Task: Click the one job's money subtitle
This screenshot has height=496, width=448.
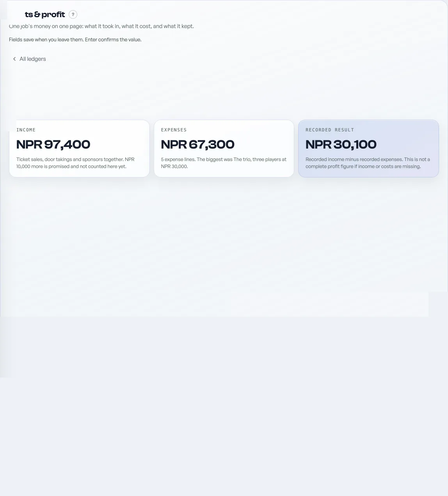Action: (x=101, y=26)
